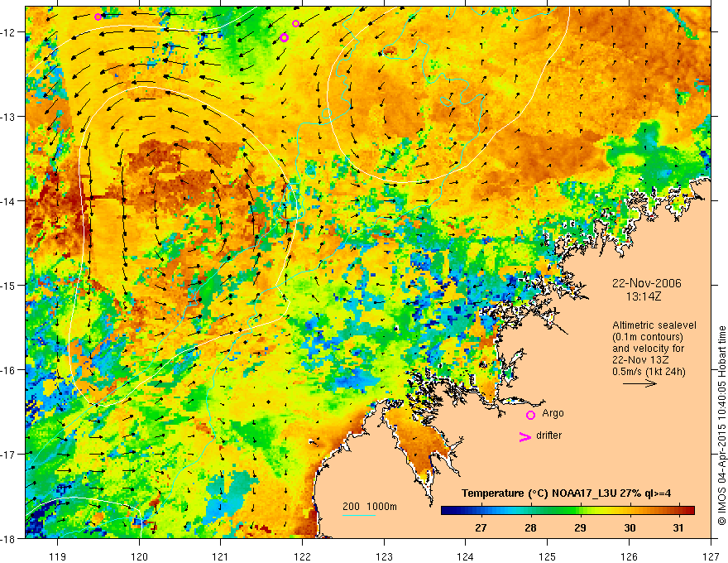Click the cyan 200 1000m isobath line sample
The image size is (728, 563).
(358, 515)
